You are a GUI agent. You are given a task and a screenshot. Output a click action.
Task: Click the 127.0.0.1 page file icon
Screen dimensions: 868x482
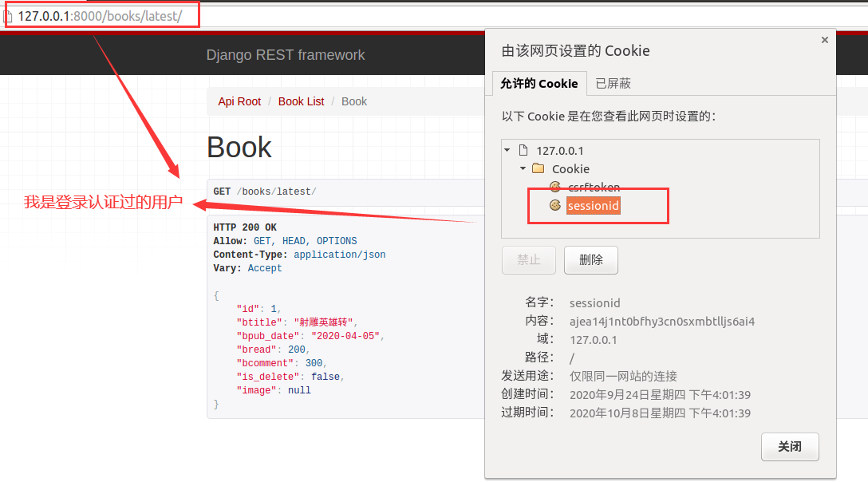(x=523, y=150)
